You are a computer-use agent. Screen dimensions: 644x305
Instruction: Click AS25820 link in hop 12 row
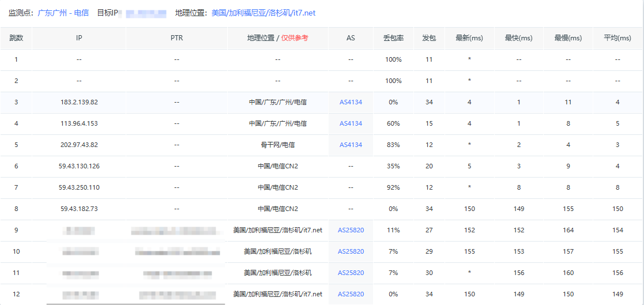[x=351, y=294]
